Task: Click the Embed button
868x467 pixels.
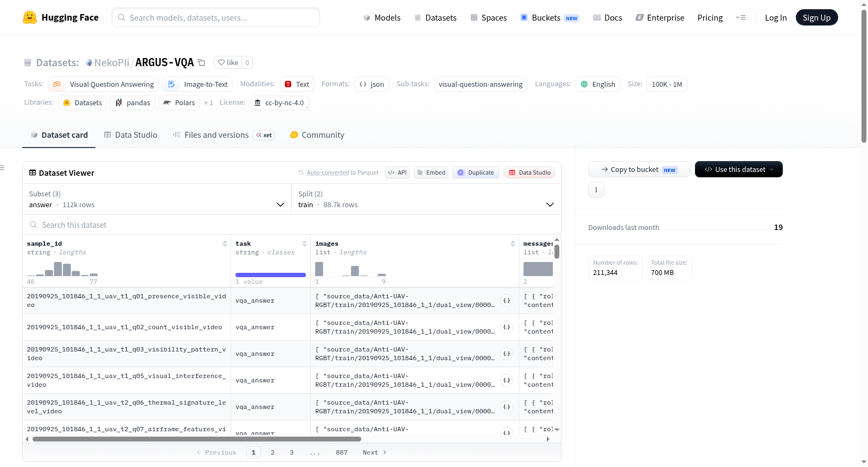Action: coord(430,172)
